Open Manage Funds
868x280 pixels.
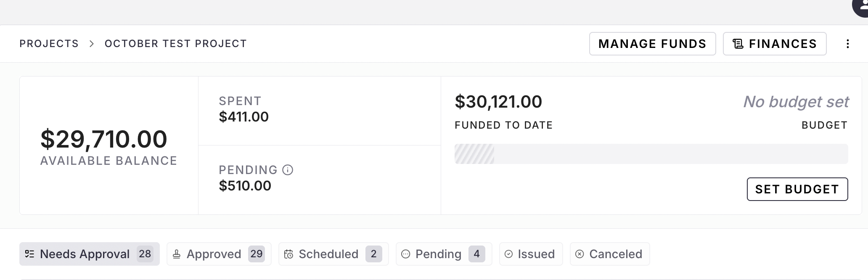pyautogui.click(x=652, y=44)
